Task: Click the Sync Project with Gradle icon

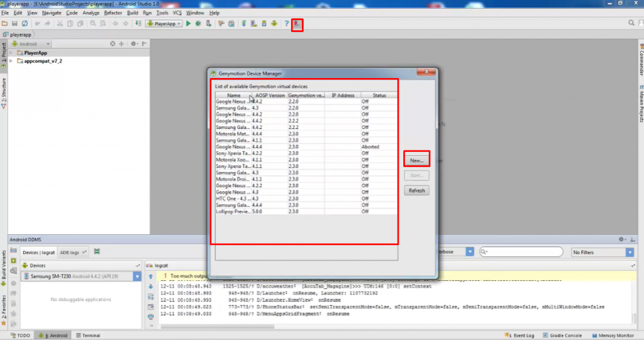Action: [x=244, y=23]
